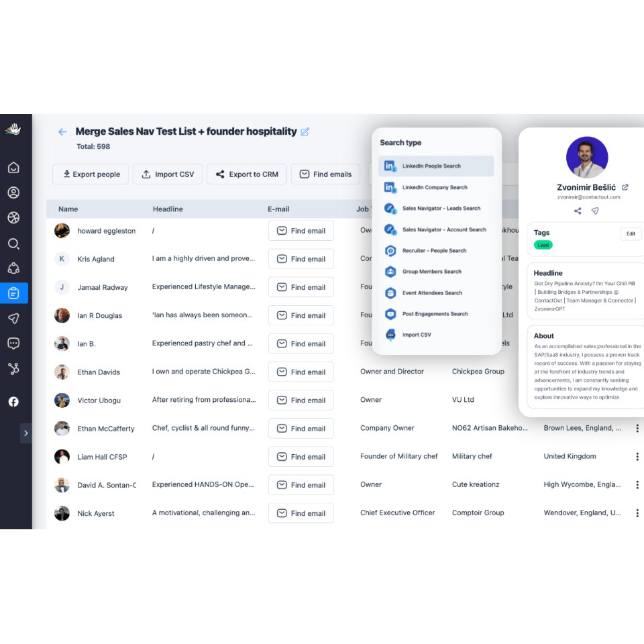Click Comptoir Group company cell
Screen dimensions: 644x644
(x=478, y=513)
